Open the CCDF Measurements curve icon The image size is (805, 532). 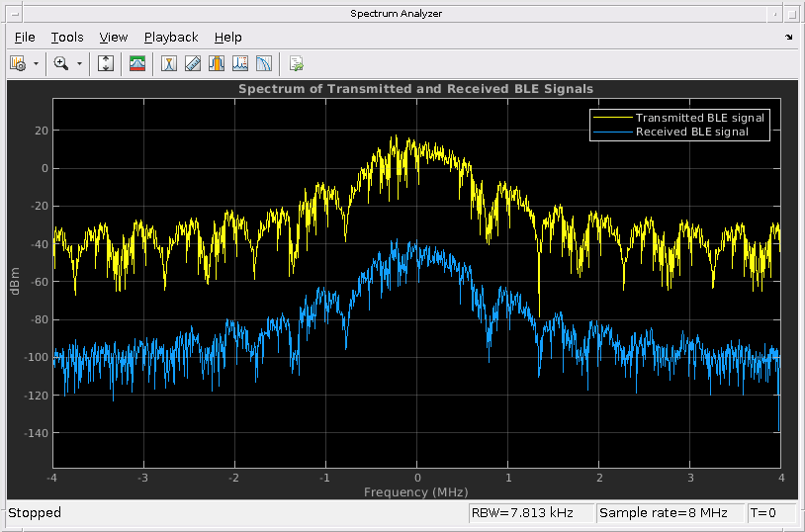click(264, 63)
